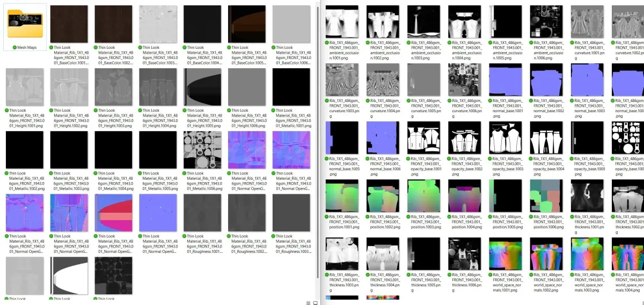Select the normal_base.1002.png thumbnail
Image resolution: width=644 pixels, height=305 pixels.
click(x=547, y=80)
